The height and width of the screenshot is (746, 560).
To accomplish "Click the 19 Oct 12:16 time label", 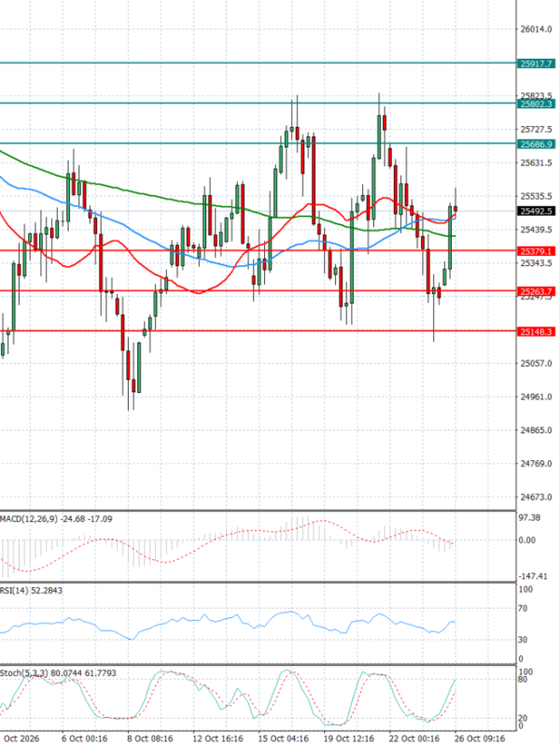I will pos(349,739).
